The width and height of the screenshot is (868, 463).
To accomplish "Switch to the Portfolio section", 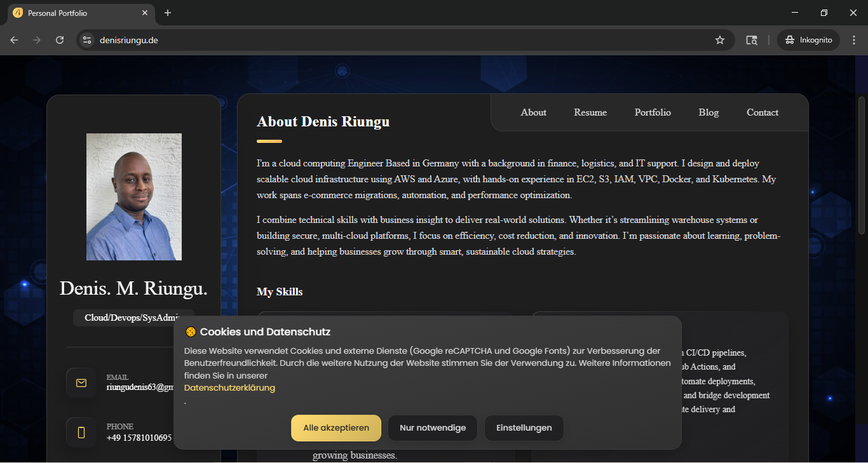I will point(653,112).
